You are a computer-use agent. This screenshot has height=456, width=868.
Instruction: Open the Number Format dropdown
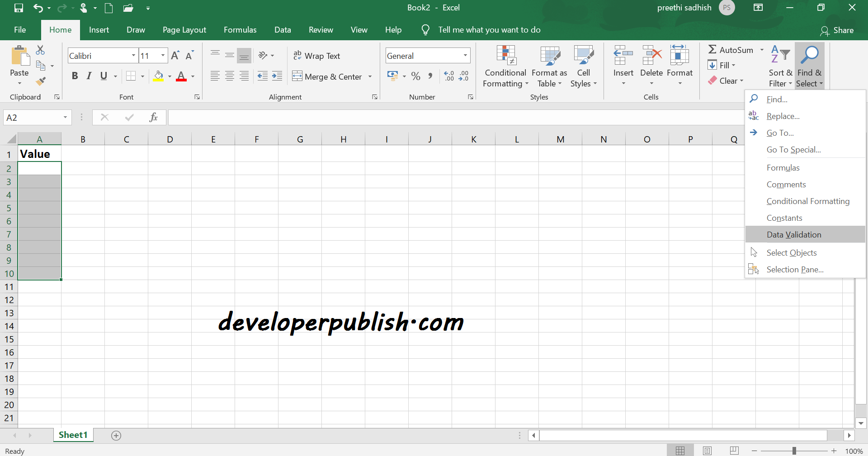464,55
